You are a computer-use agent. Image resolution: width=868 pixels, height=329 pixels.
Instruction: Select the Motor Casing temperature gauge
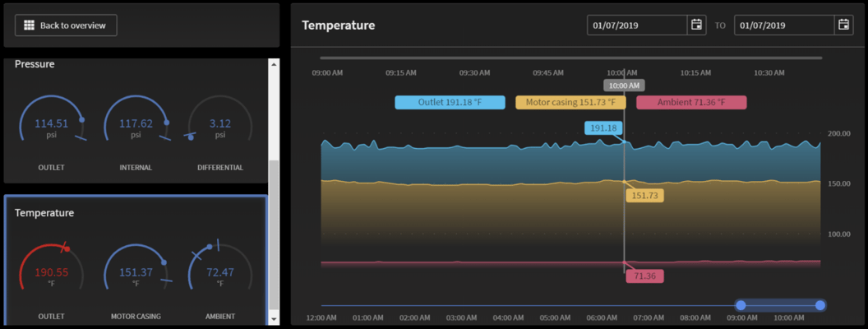point(136,276)
